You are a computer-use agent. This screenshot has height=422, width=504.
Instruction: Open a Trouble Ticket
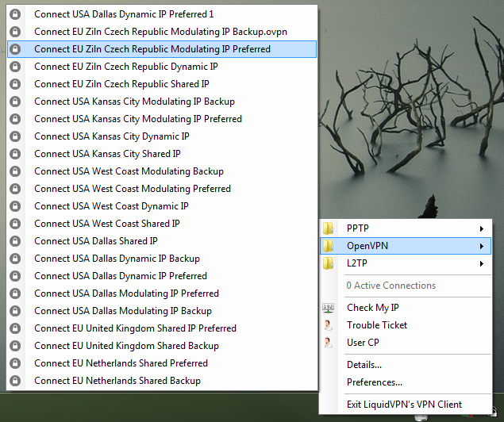[x=406, y=325]
